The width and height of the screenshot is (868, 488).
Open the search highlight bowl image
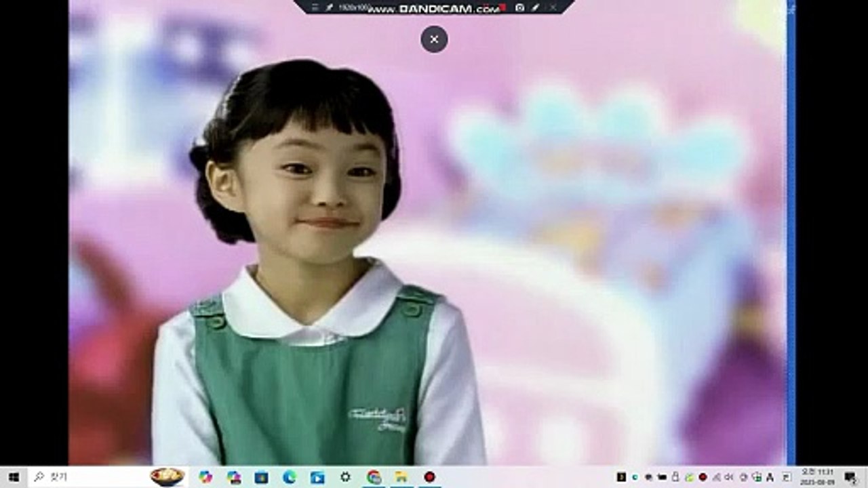click(167, 477)
